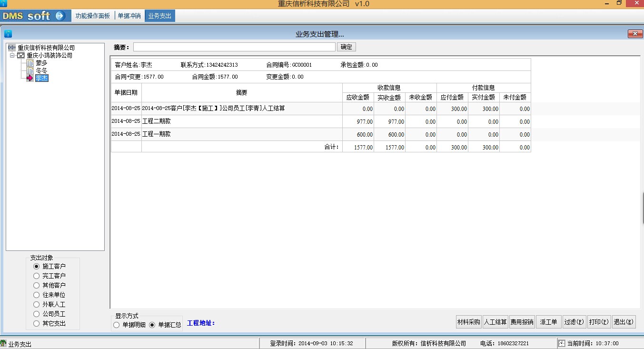This screenshot has height=349, width=644.
Task: Click the 摘要 column header in the table
Action: (x=242, y=92)
